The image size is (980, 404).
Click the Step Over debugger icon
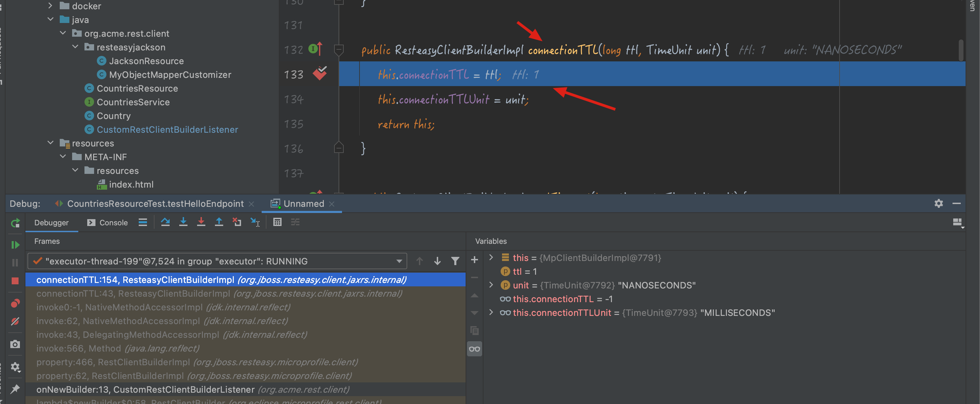[x=165, y=222]
